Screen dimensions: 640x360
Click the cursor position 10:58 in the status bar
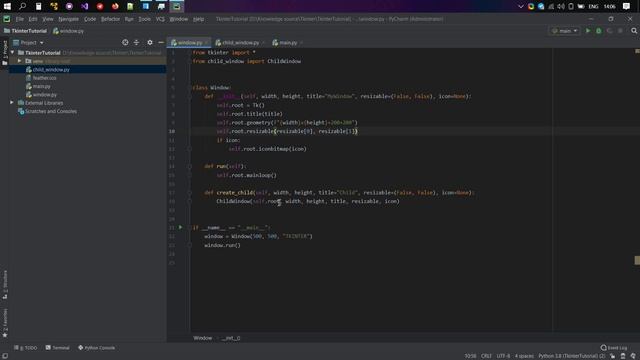point(470,356)
